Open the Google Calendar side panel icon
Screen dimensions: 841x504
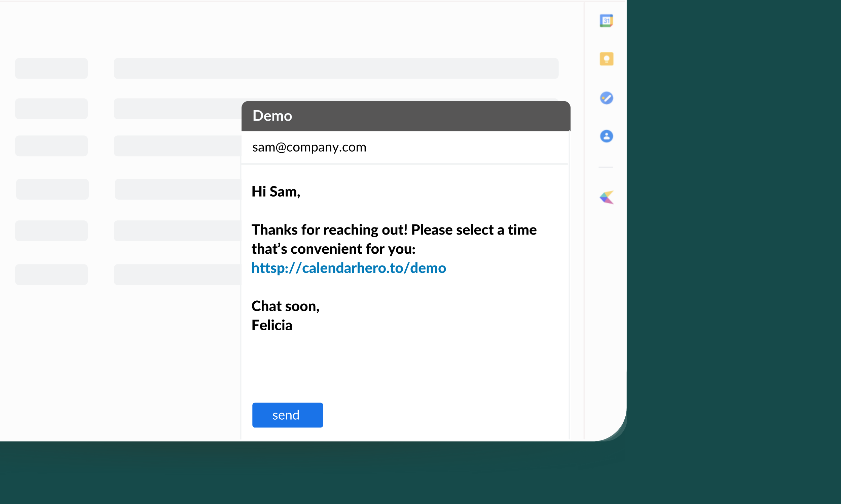tap(606, 21)
